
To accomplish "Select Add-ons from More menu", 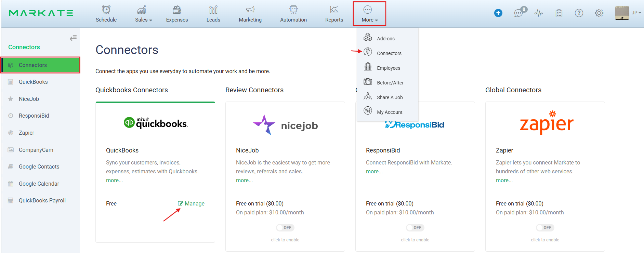I will point(386,39).
